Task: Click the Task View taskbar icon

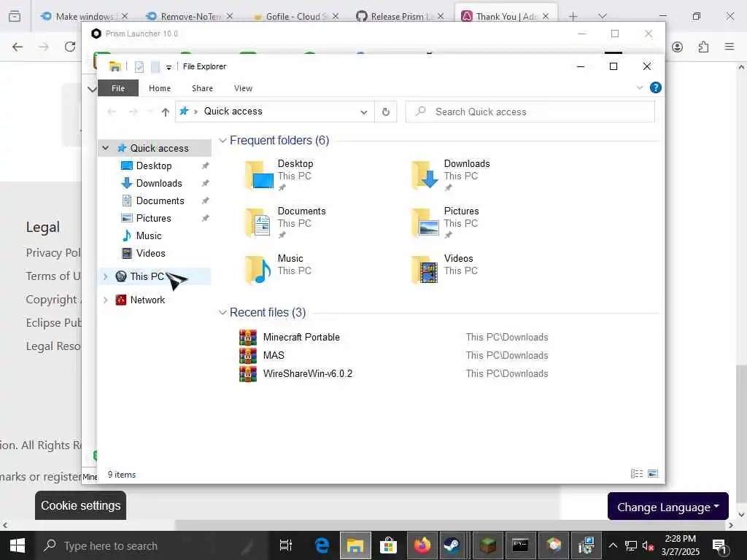Action: (285, 545)
